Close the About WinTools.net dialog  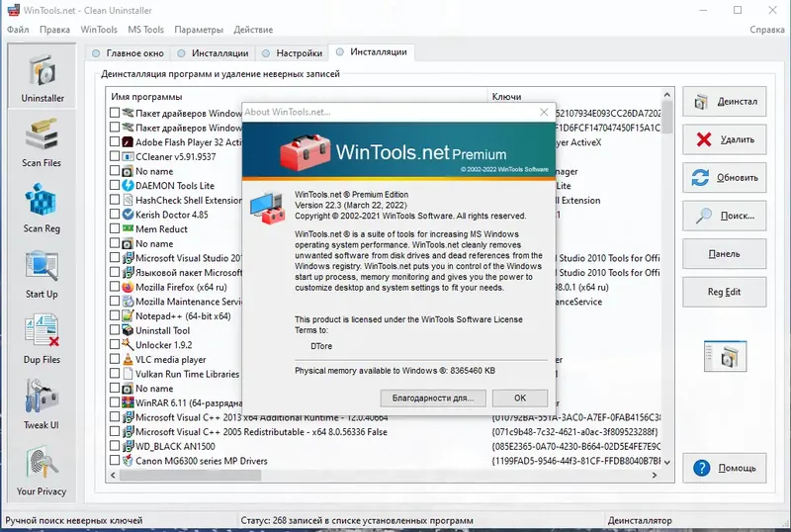[x=544, y=112]
